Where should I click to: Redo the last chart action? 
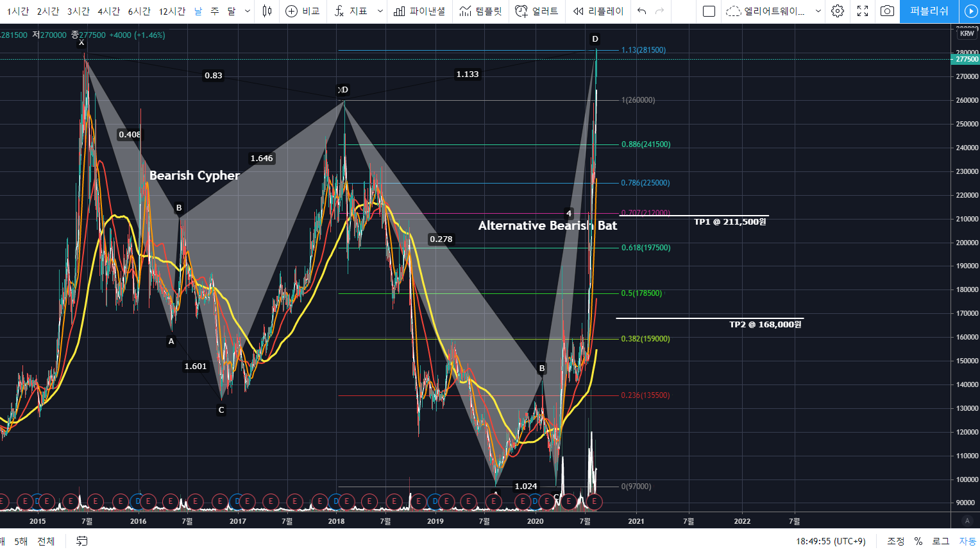tap(660, 11)
